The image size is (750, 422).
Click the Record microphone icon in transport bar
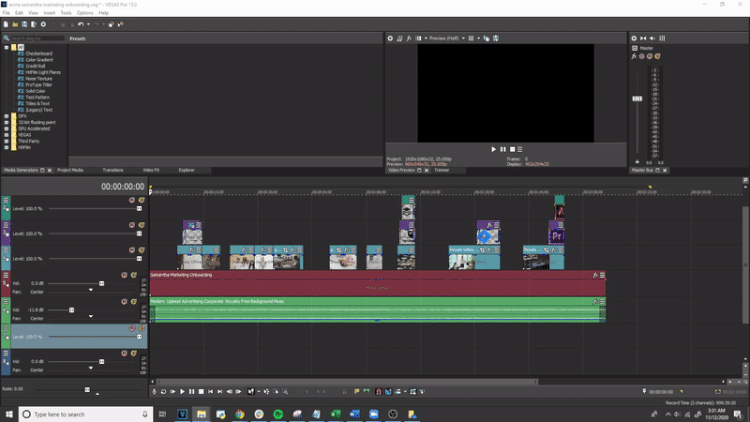pyautogui.click(x=154, y=392)
